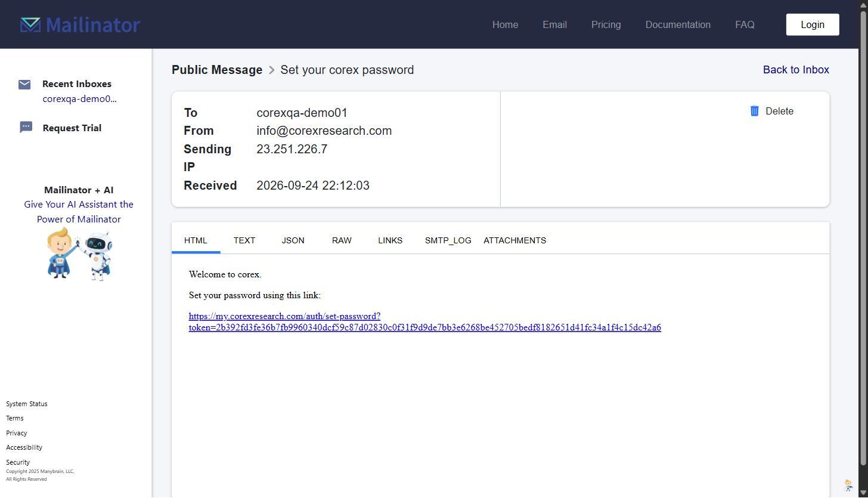Screen dimensions: 868x498
Task: Click the sending IP 23.251.226.7
Action: (292, 149)
